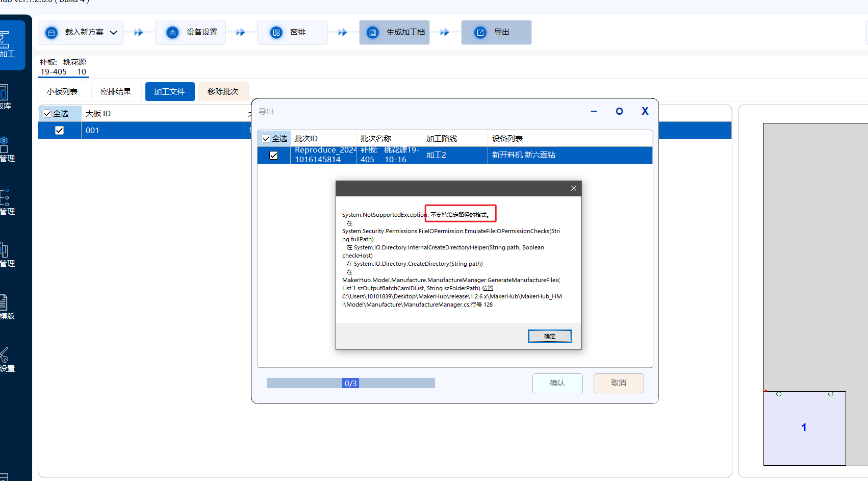Click the 载入新方案 workflow icon
868x481 pixels.
(x=52, y=33)
